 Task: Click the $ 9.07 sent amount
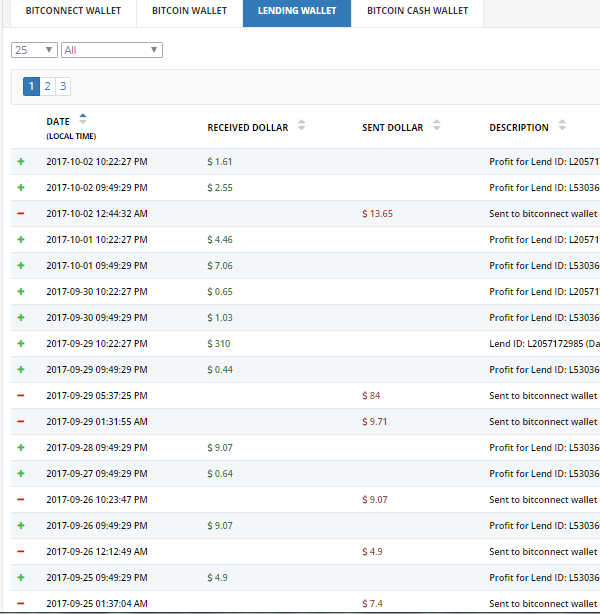click(375, 500)
